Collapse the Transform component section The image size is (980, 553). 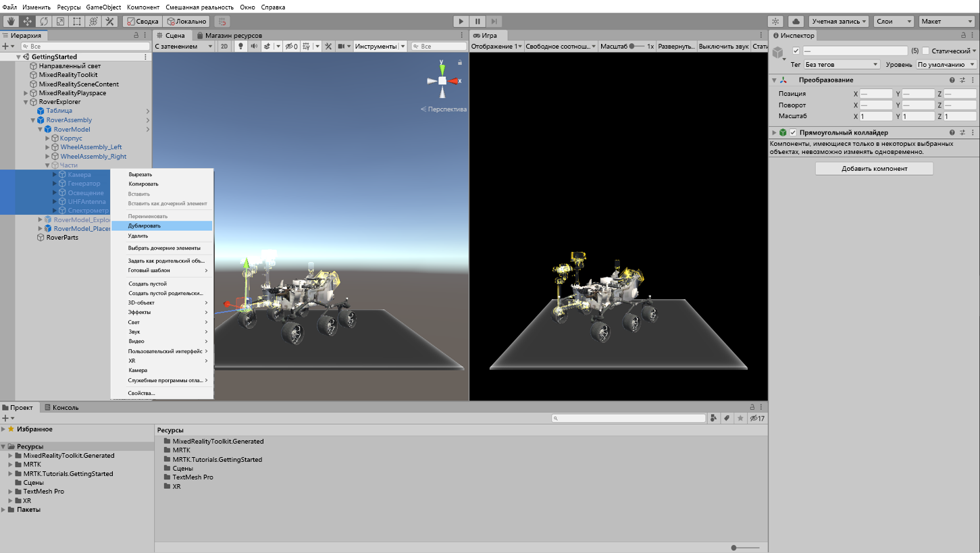(x=775, y=80)
